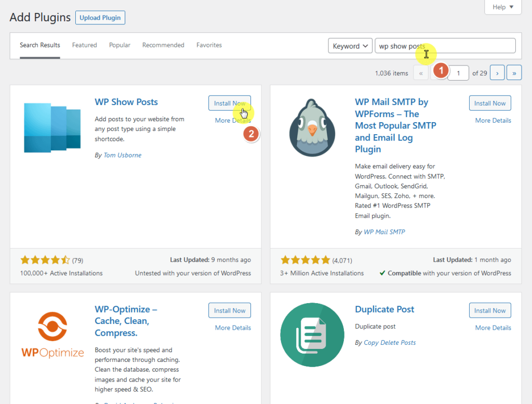The height and width of the screenshot is (404, 532).
Task: Visit author Tom Usborne's link
Action: click(123, 155)
